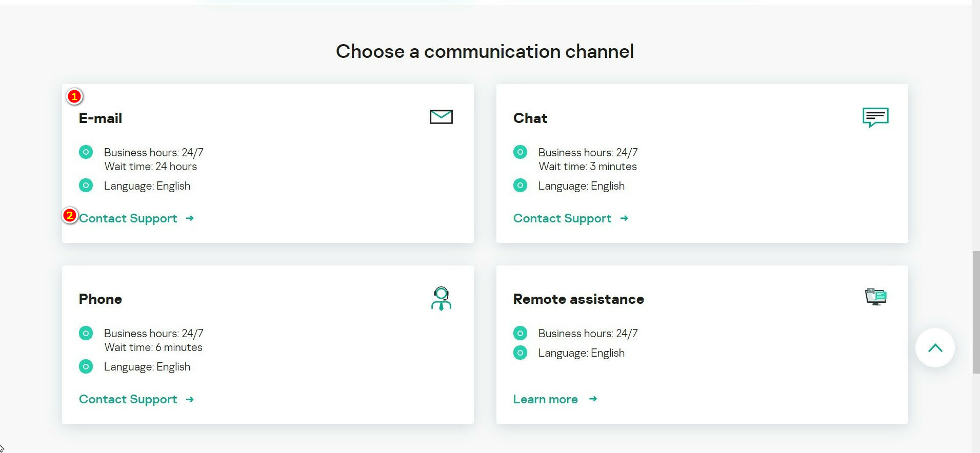
Task: Click arrow next to Chat Contact Support
Action: (x=624, y=218)
